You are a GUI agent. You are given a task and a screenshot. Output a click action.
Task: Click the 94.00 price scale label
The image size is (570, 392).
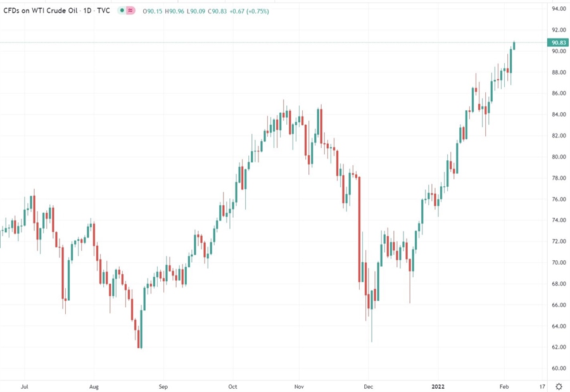(558, 8)
